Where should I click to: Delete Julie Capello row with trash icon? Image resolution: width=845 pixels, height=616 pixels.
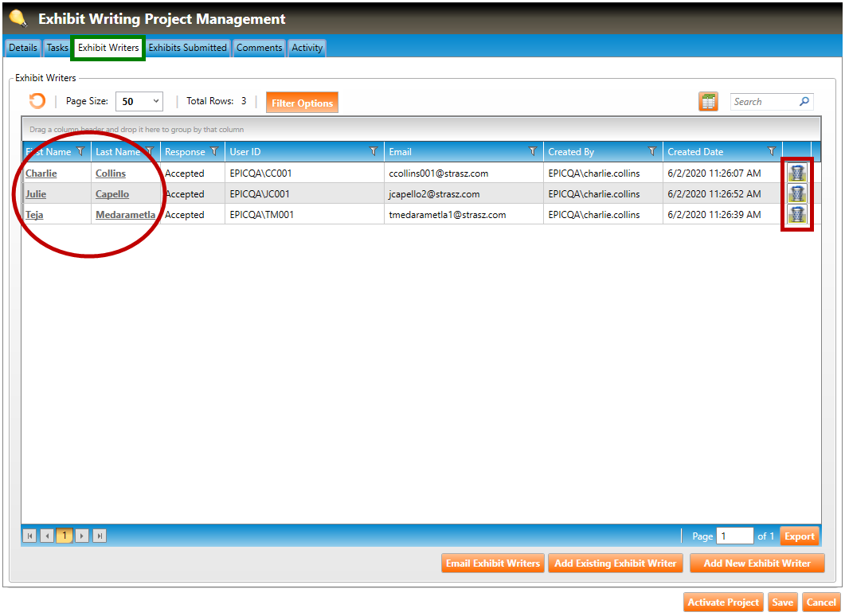click(x=796, y=193)
